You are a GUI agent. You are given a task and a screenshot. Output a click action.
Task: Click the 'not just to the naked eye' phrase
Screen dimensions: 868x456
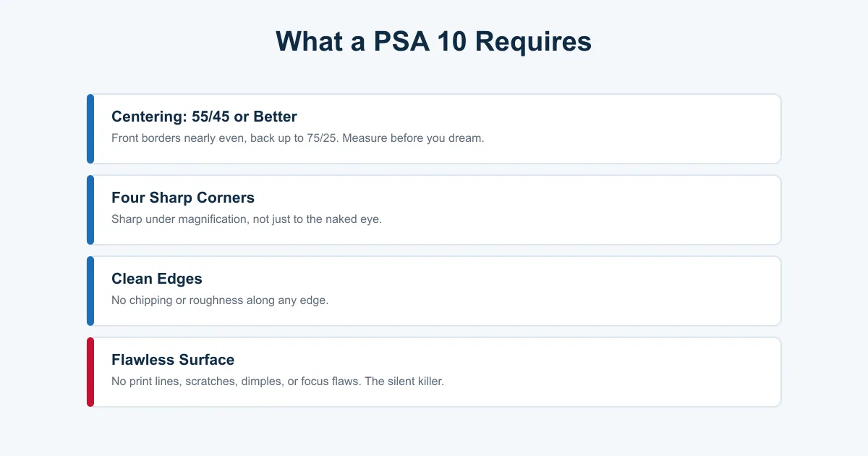(x=317, y=219)
